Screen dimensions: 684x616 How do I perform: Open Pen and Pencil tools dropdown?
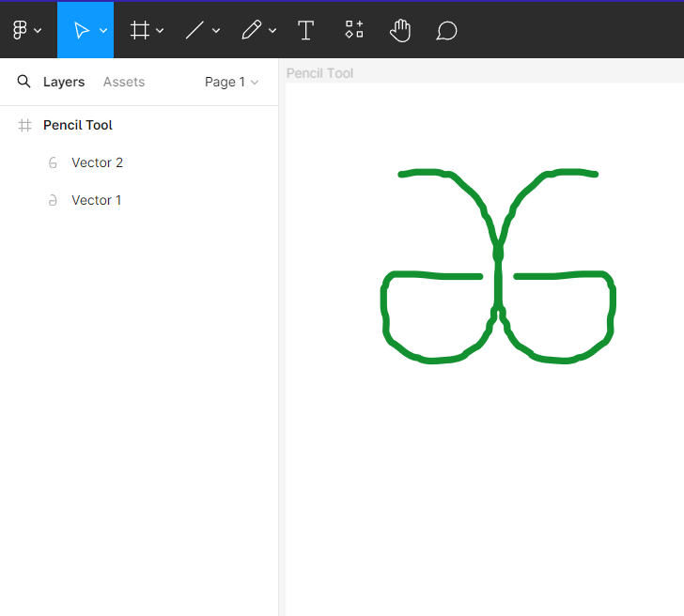[272, 30]
